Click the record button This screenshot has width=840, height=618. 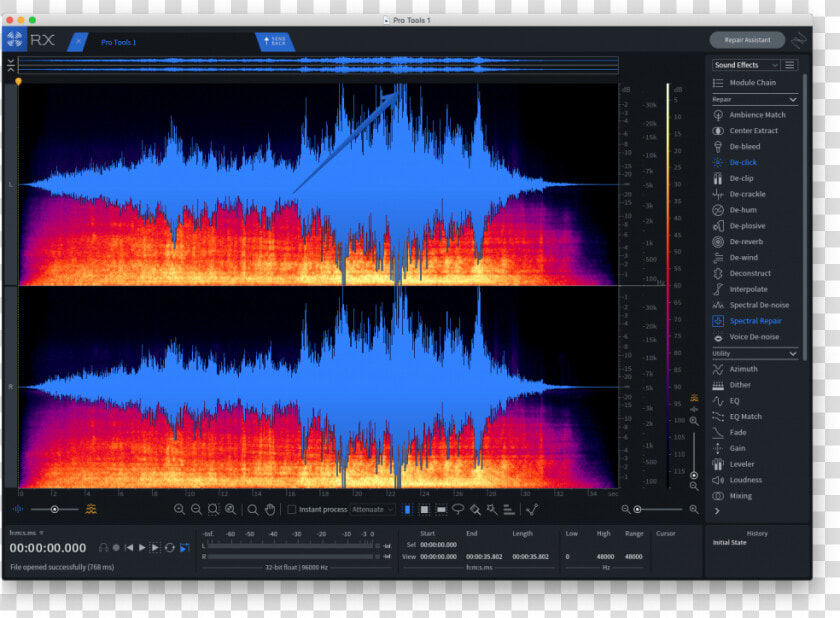116,547
